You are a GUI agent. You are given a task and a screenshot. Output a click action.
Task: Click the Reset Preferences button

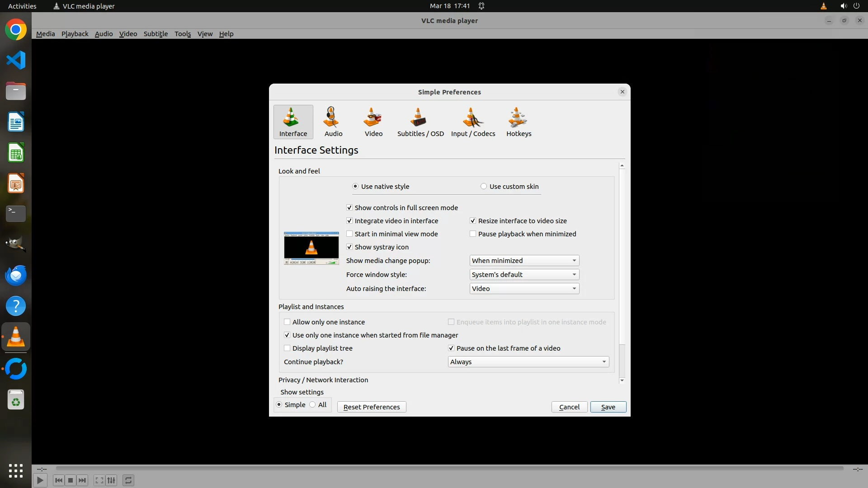click(x=372, y=407)
